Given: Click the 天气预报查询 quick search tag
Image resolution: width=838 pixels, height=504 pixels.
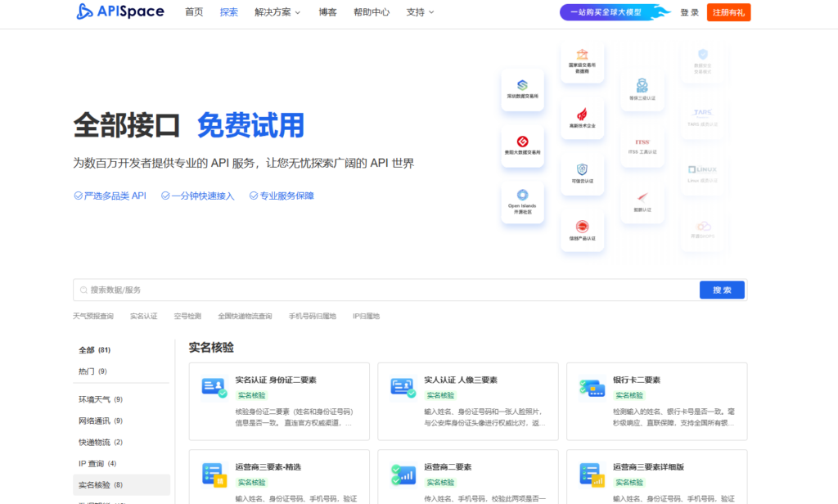Looking at the screenshot, I should tap(93, 316).
